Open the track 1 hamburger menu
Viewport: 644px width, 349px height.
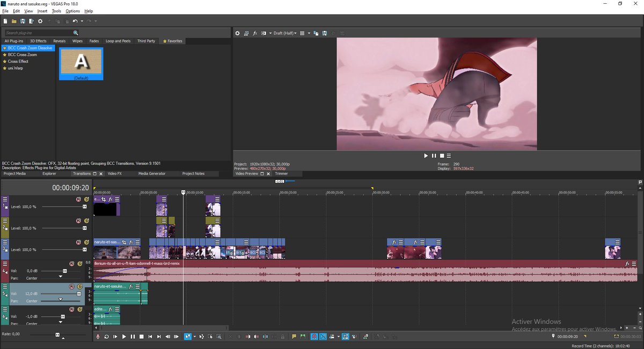[x=5, y=199]
